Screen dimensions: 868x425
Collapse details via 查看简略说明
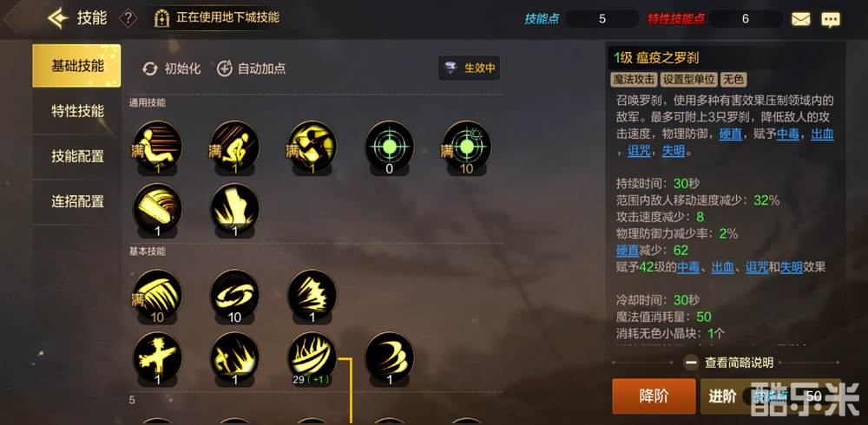point(728,363)
